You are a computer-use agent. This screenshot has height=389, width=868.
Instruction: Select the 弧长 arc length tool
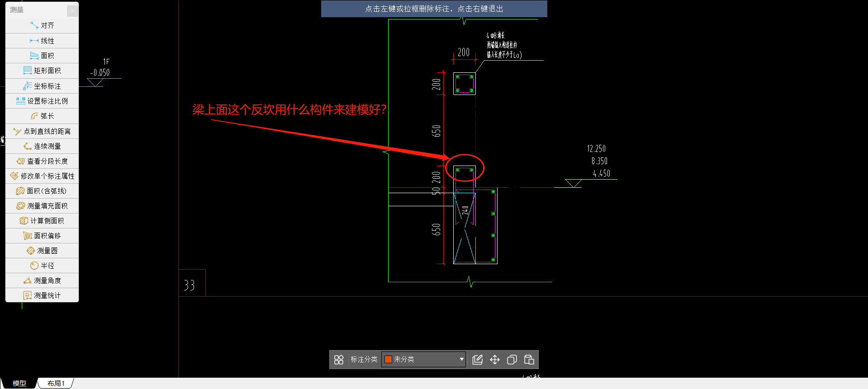(x=42, y=116)
